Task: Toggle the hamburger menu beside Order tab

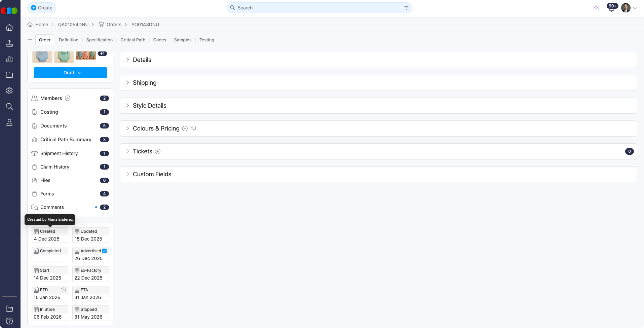Action: point(30,40)
